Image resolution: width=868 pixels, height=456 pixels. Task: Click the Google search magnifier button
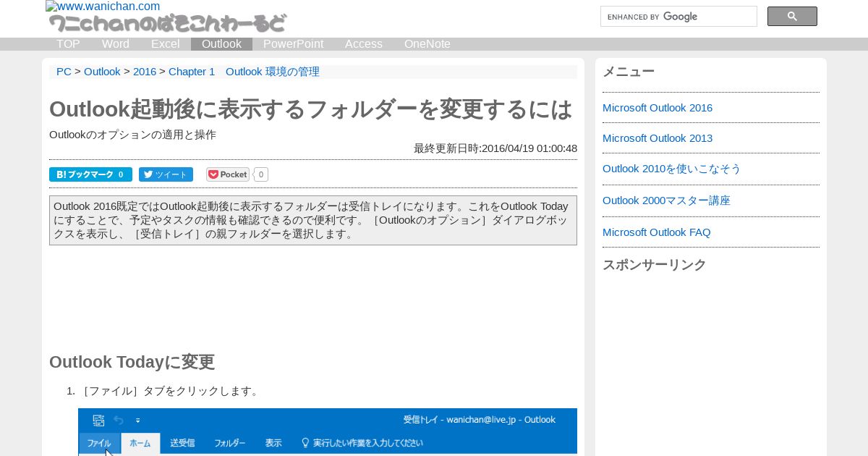tap(792, 17)
